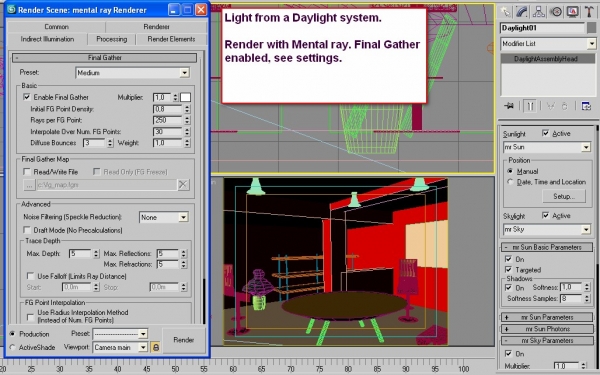Viewport: 600px width, 375px height.
Task: Switch to the Renderer tab
Action: pos(156,27)
